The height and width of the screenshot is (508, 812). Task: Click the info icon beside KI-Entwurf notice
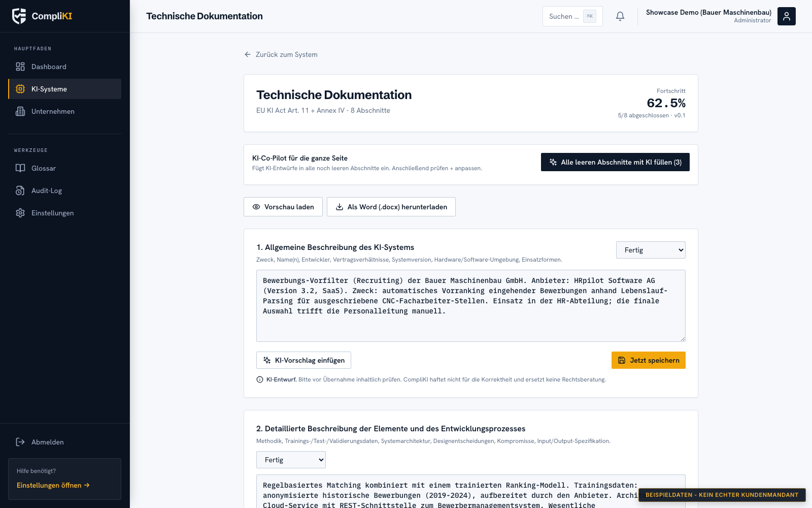260,379
